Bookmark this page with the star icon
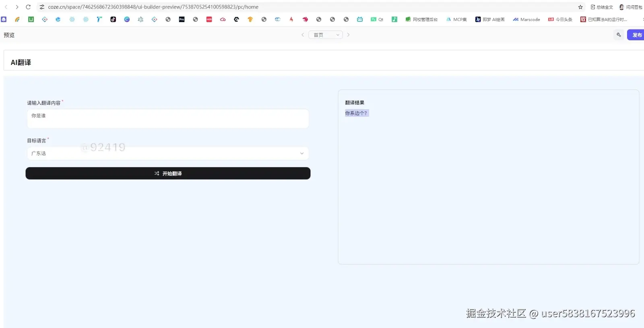Image resolution: width=644 pixels, height=328 pixels. click(x=580, y=7)
